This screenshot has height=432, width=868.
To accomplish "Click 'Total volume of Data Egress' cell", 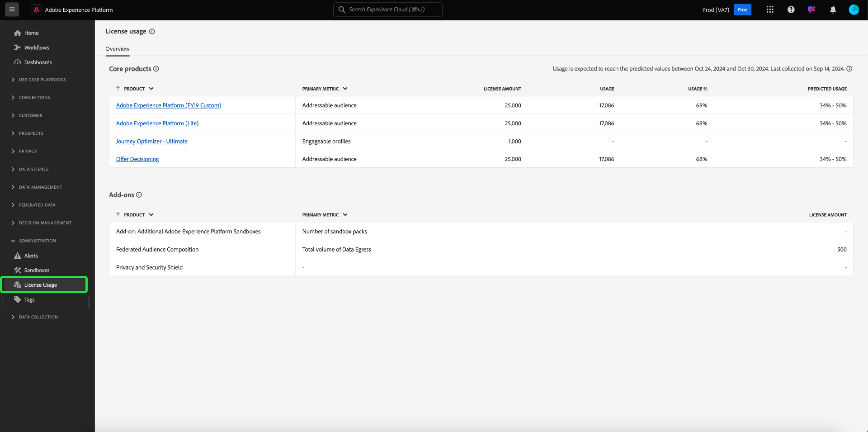I will [337, 249].
